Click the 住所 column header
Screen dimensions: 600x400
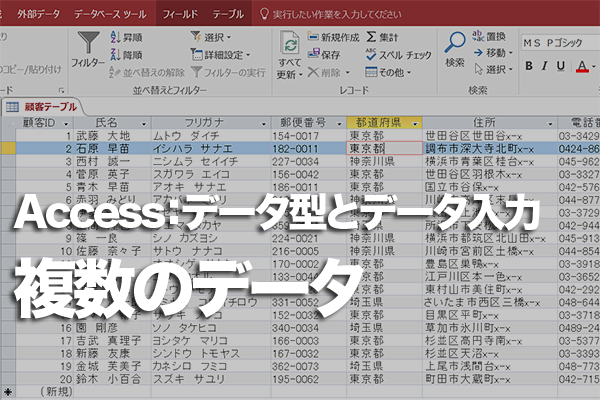point(490,123)
